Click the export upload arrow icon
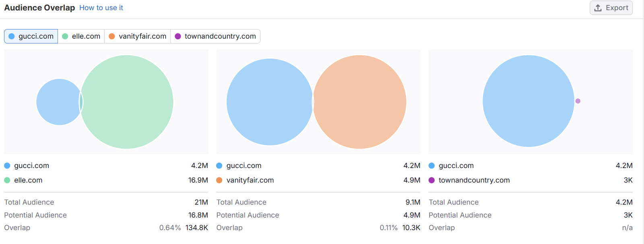 coord(598,8)
